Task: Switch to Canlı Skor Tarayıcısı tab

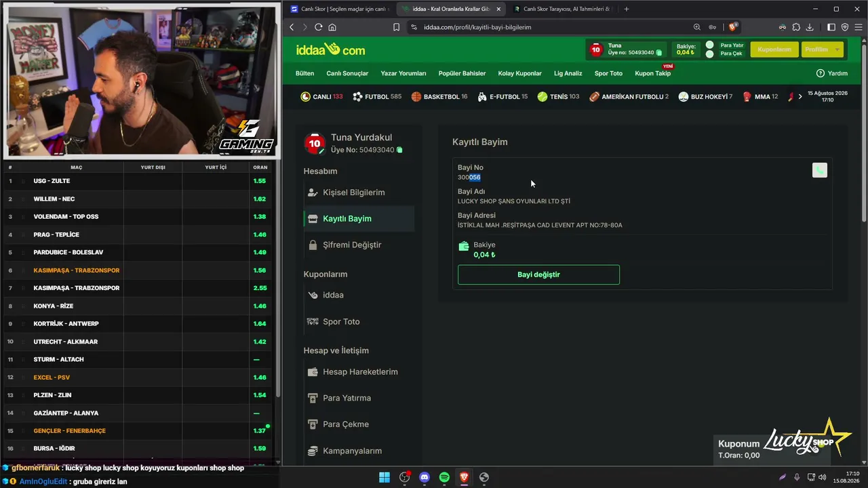Action: click(562, 9)
